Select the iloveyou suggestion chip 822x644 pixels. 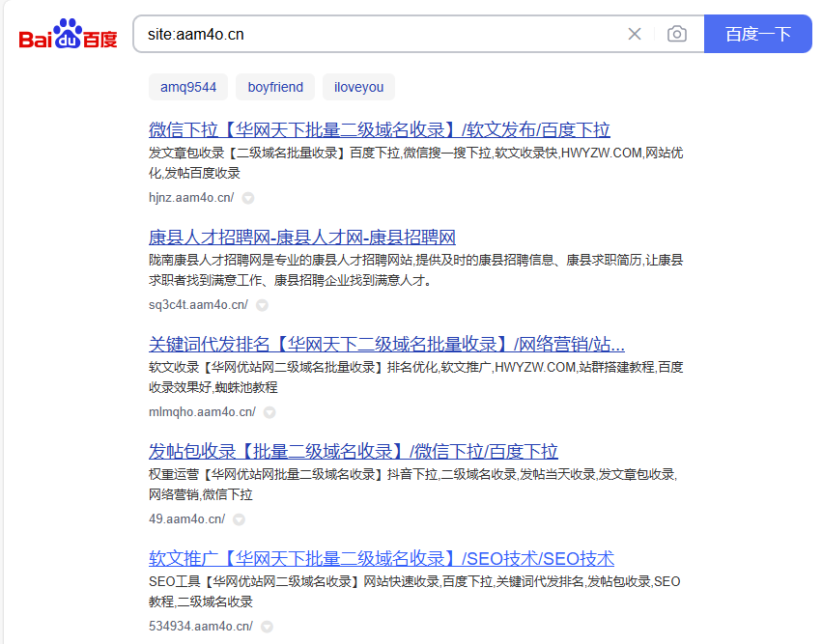358,87
